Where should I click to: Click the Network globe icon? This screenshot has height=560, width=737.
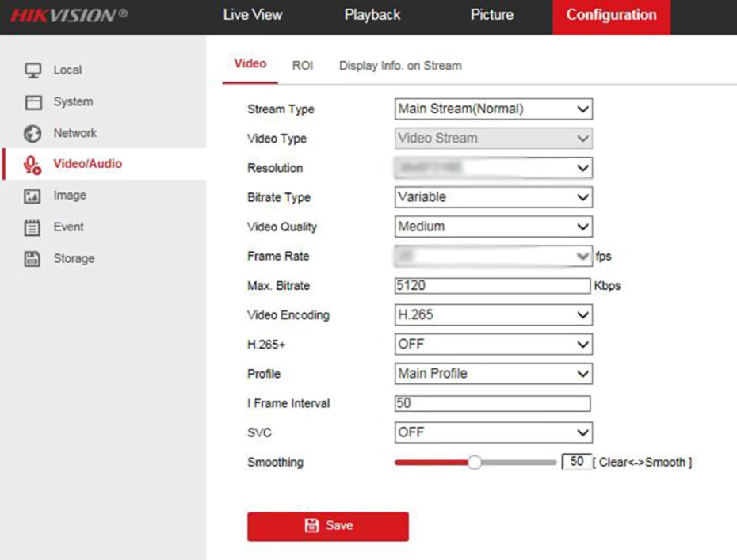click(x=32, y=133)
